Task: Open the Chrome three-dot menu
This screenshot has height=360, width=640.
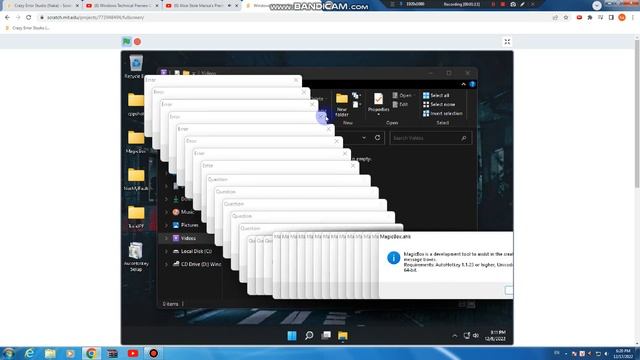Action: [633, 18]
